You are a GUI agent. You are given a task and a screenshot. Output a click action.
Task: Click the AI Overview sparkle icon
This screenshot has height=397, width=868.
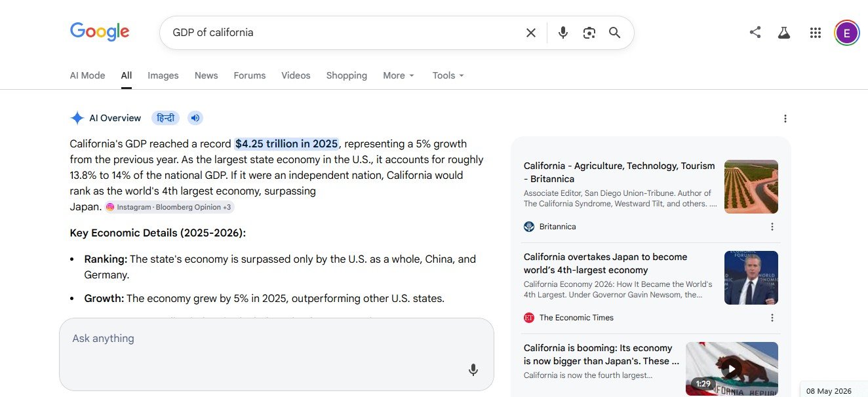(77, 118)
